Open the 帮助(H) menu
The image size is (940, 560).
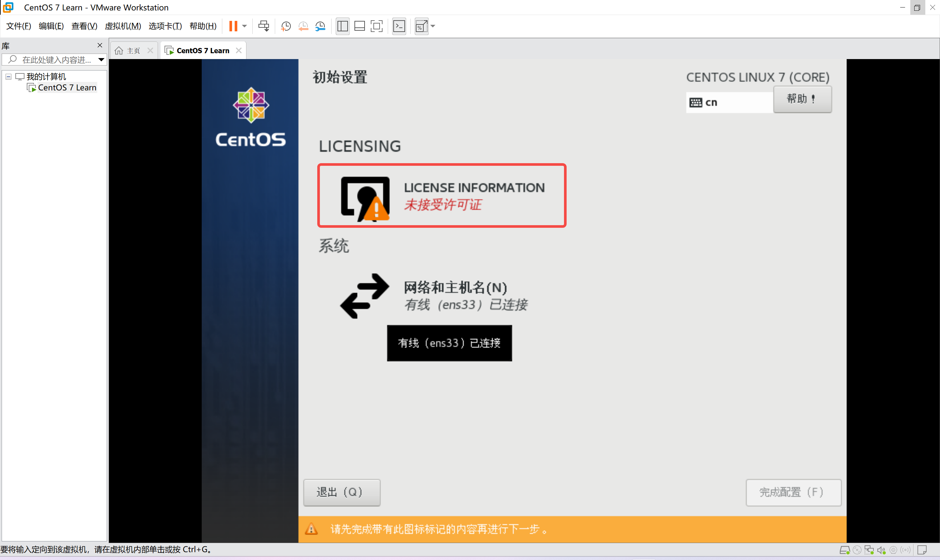tap(203, 26)
